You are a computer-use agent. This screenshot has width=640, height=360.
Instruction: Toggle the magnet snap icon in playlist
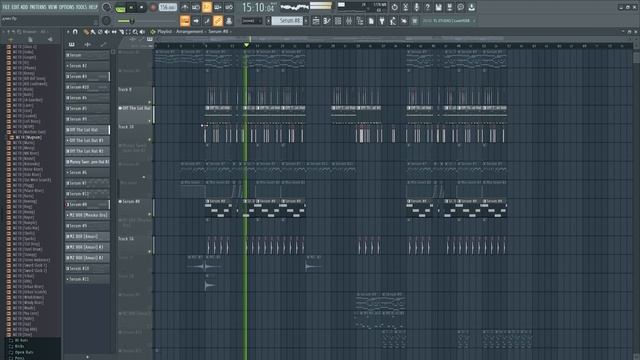coord(76,32)
